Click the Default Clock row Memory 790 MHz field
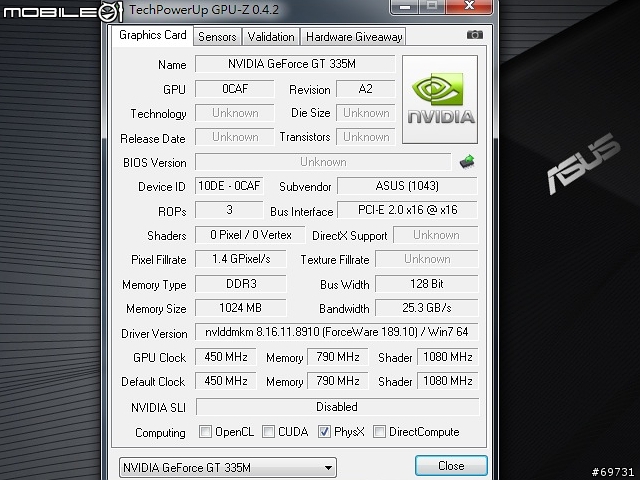This screenshot has width=640, height=480. click(338, 381)
